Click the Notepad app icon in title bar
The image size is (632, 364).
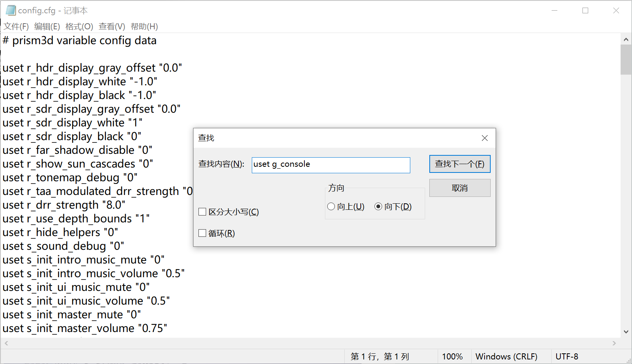pos(11,11)
